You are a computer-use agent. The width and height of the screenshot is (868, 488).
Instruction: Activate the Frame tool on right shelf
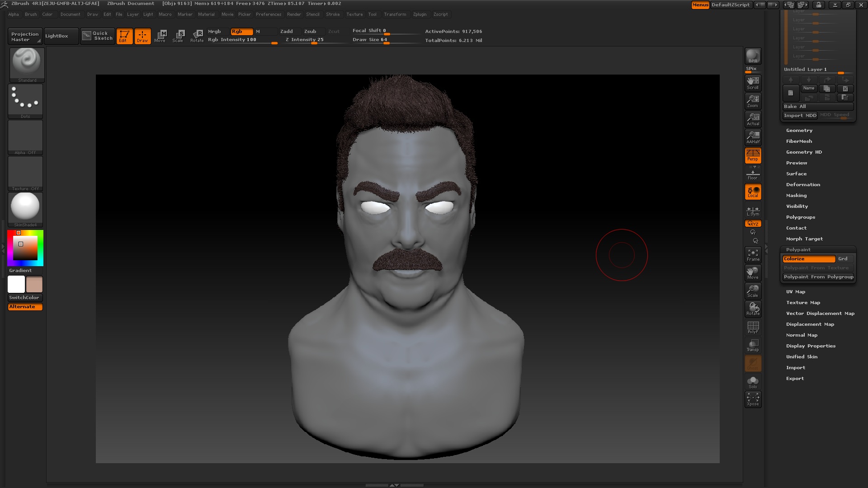(x=752, y=254)
